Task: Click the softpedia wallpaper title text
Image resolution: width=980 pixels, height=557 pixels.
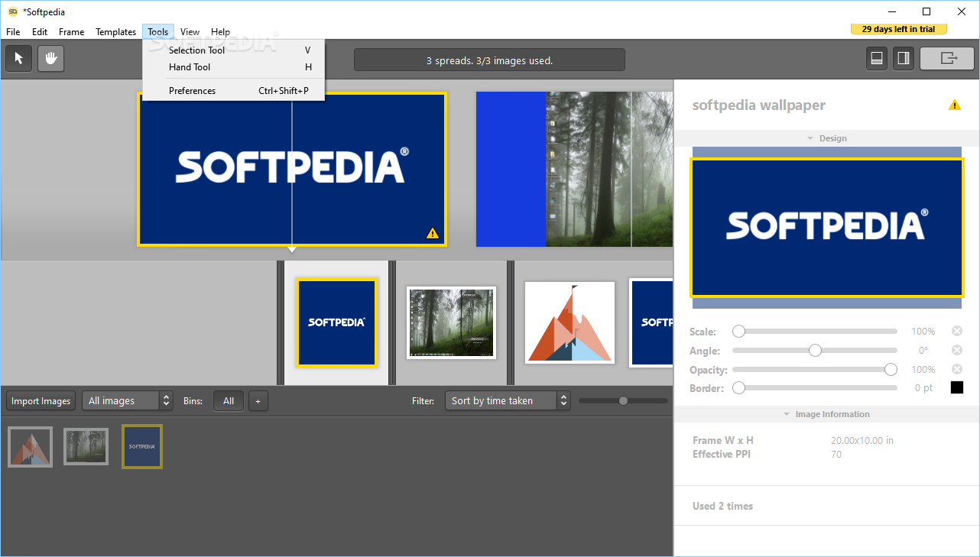Action: click(759, 105)
